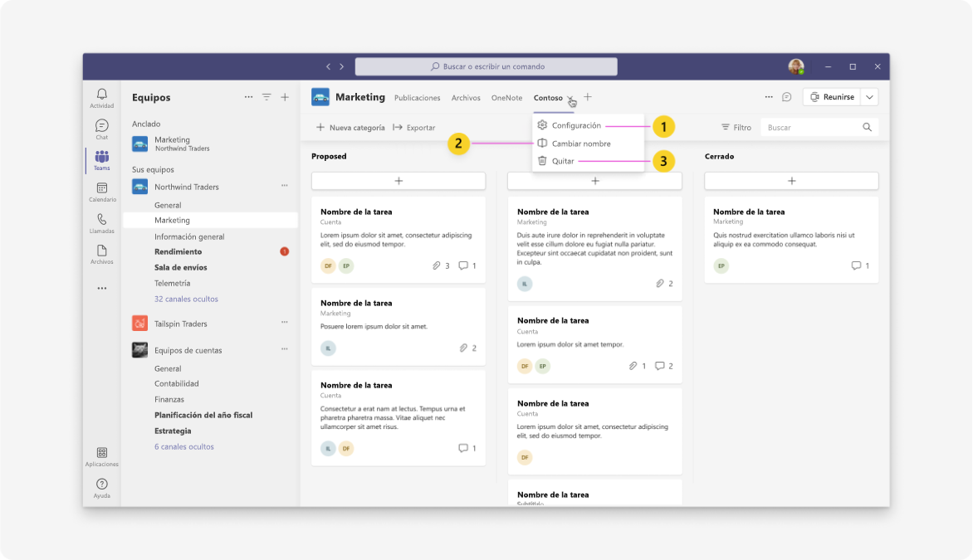Switch to the Archivos tab

point(466,98)
